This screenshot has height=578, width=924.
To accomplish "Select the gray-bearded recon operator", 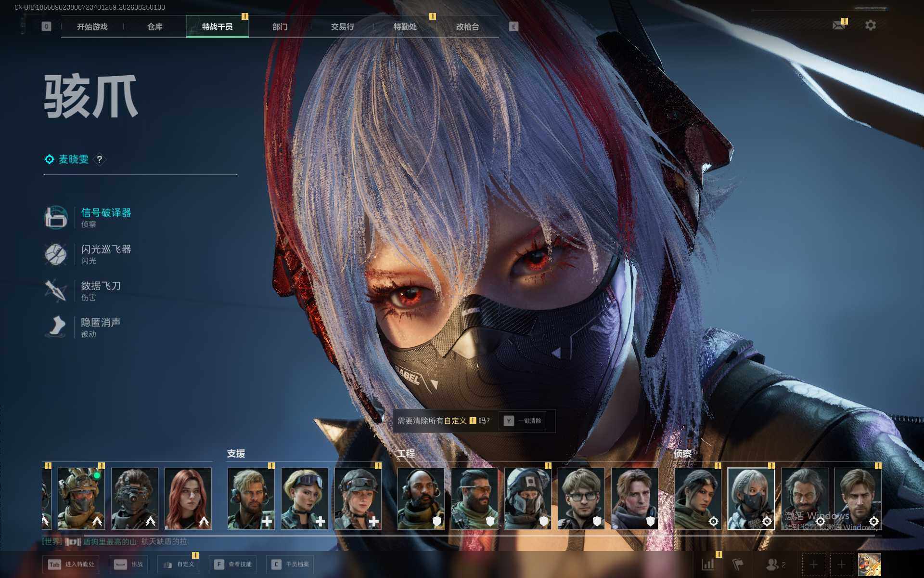I will pos(805,499).
